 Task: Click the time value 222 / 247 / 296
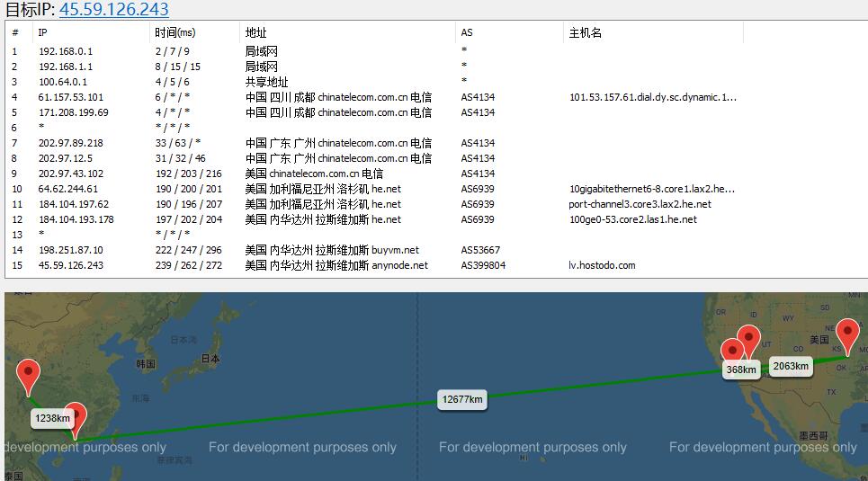point(189,250)
